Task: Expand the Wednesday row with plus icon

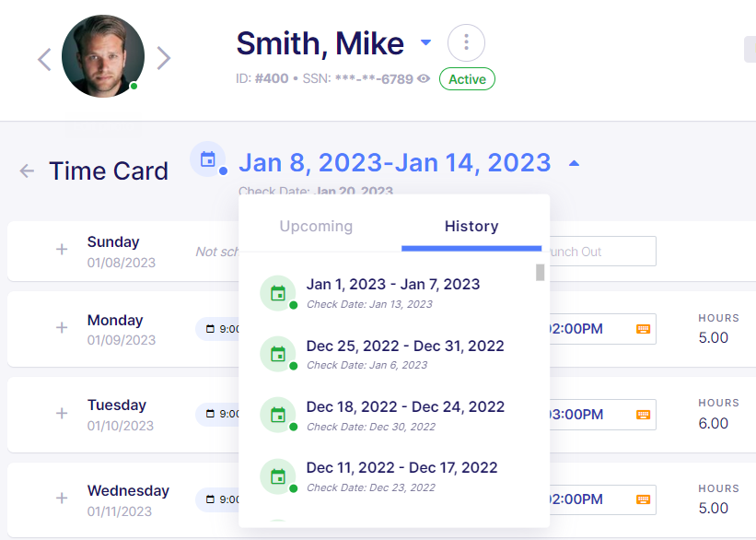Action: click(62, 499)
